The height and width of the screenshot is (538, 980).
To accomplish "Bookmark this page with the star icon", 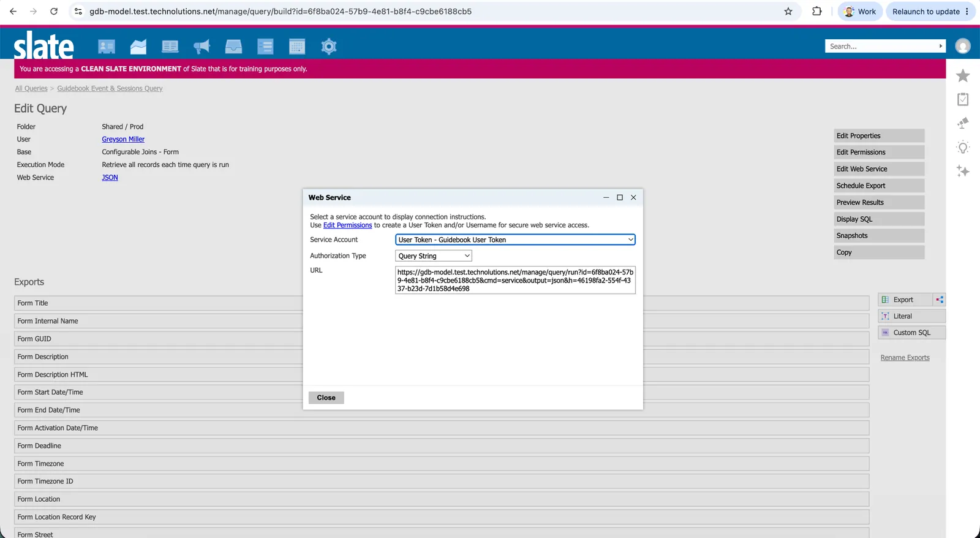I will tap(788, 11).
